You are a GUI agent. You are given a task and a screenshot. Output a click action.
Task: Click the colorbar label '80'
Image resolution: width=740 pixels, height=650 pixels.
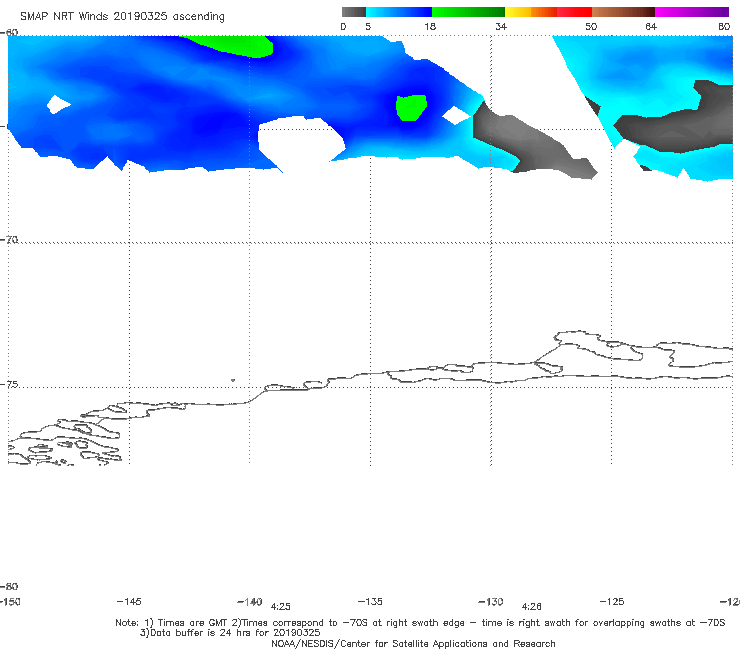point(724,26)
